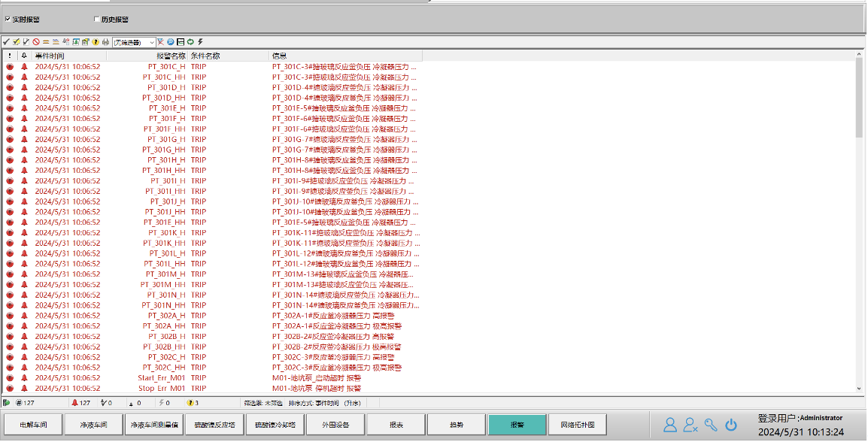The width and height of the screenshot is (868, 442).
Task: Click the alarm list scroll down arrow
Action: [860, 389]
